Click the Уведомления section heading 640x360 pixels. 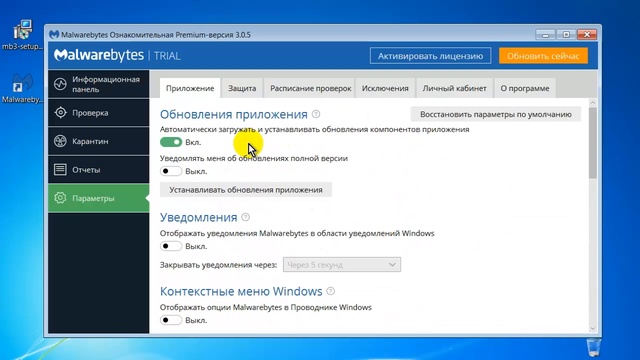coord(198,217)
